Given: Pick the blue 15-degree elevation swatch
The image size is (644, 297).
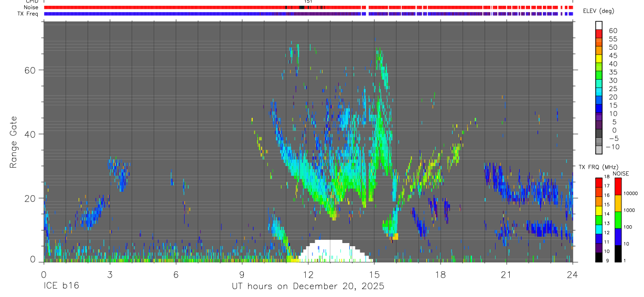Looking at the screenshot, I should [599, 108].
